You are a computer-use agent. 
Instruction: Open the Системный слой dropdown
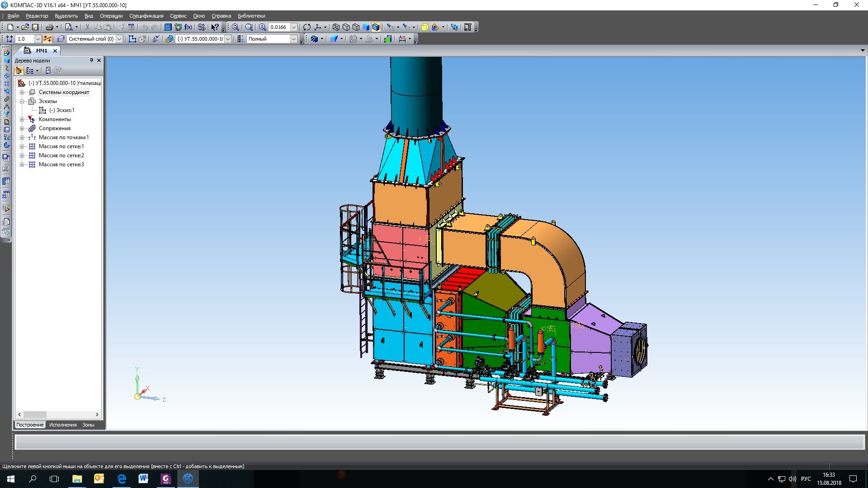pyautogui.click(x=119, y=39)
